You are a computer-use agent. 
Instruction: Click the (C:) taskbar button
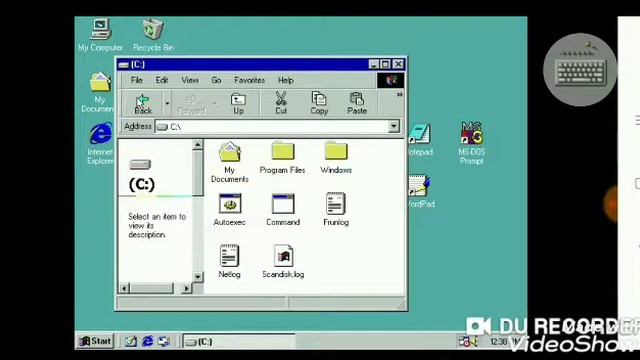(238, 342)
